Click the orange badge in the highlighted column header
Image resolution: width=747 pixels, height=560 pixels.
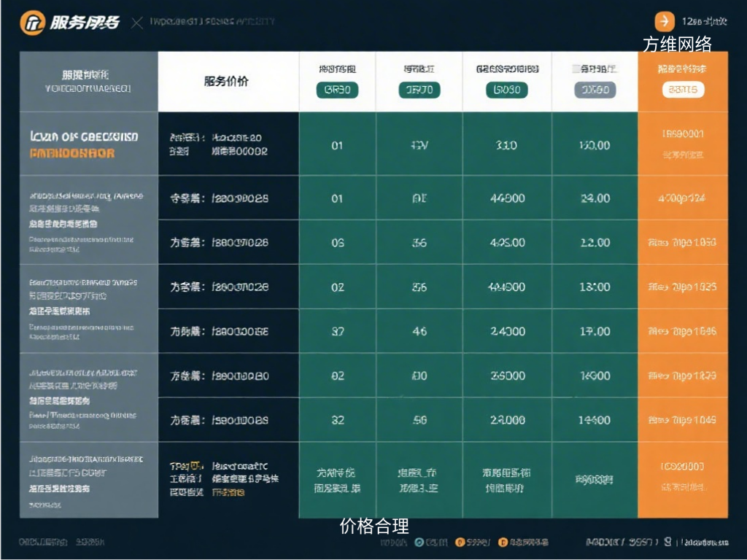coord(684,90)
